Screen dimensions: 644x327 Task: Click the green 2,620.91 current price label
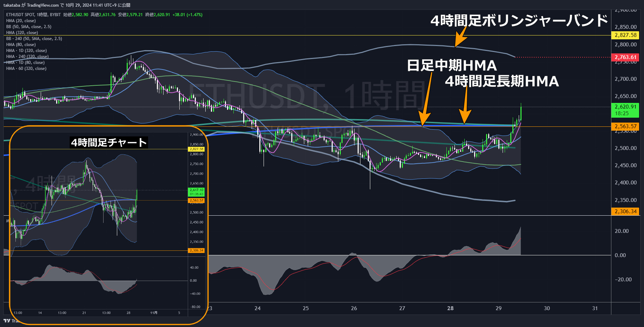click(x=625, y=110)
